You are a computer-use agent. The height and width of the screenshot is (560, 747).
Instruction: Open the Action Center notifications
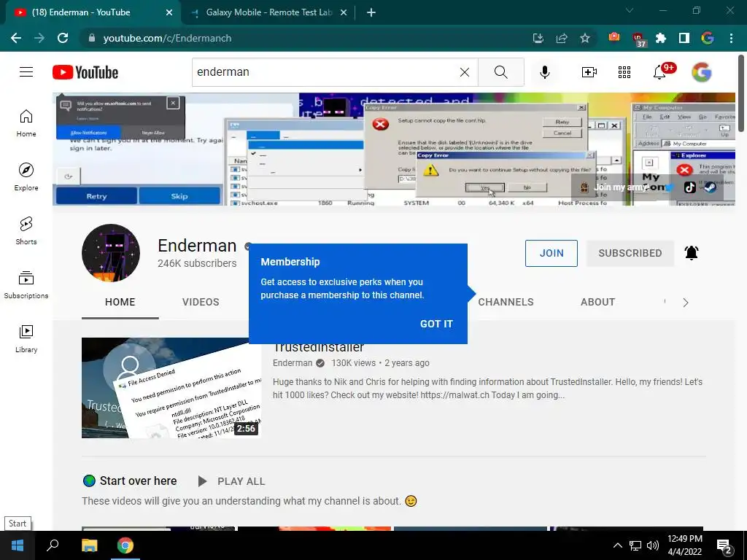click(724, 546)
